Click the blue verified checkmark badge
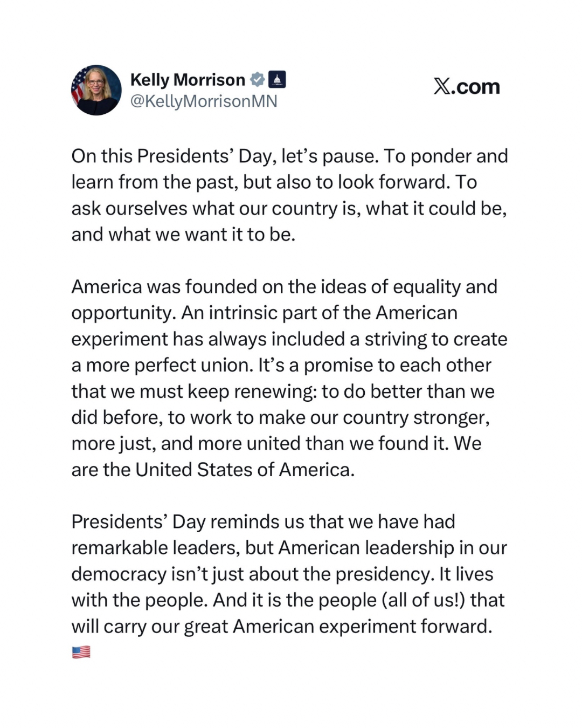The width and height of the screenshot is (582, 728). pyautogui.click(x=258, y=80)
